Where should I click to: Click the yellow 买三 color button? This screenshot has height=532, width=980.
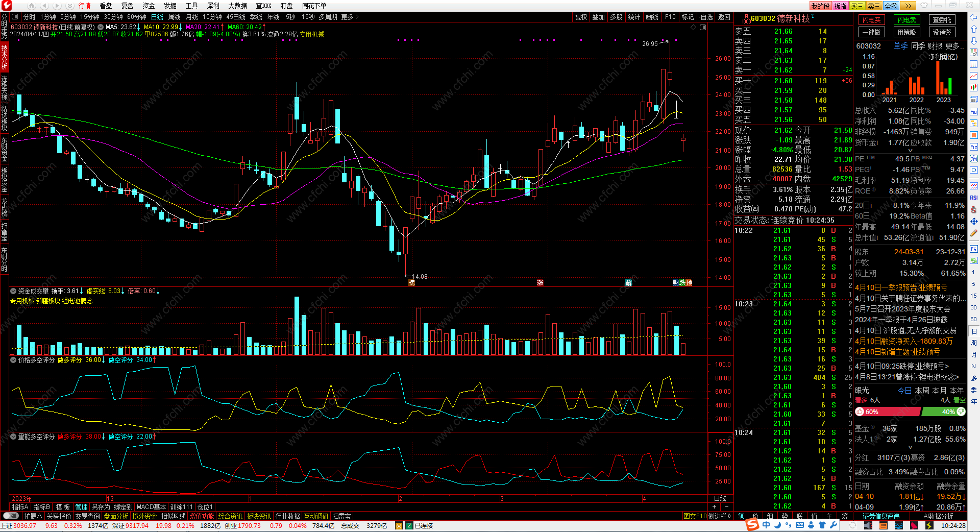(857, 6)
